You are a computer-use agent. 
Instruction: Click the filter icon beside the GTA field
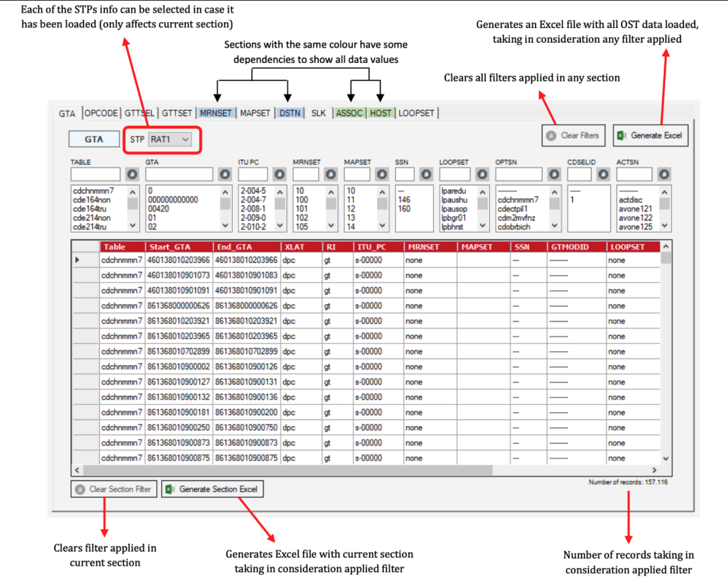(225, 174)
